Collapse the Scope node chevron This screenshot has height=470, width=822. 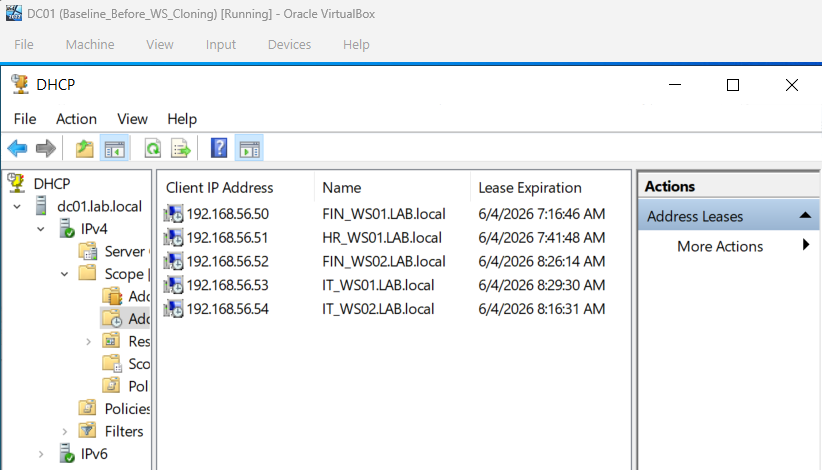(x=64, y=274)
